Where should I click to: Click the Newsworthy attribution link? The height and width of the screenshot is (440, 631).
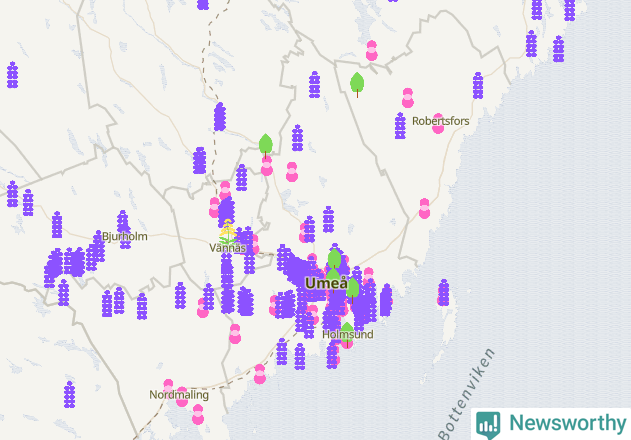point(551,424)
